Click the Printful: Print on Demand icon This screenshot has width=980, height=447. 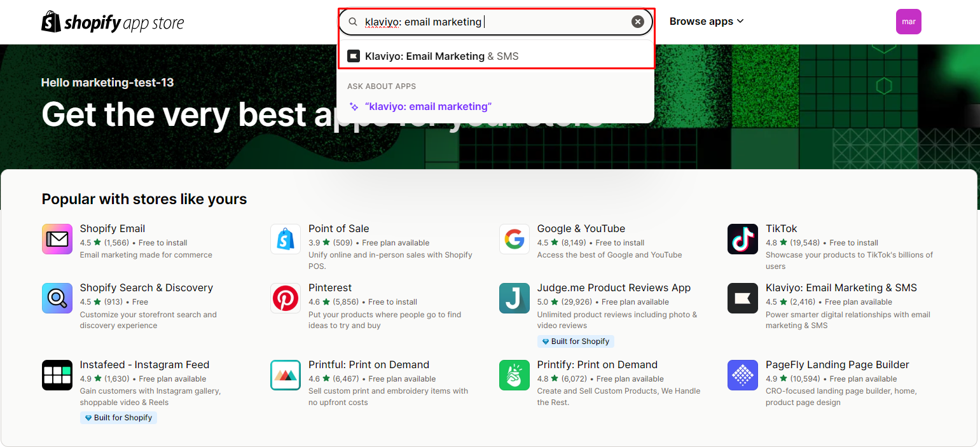tap(285, 375)
